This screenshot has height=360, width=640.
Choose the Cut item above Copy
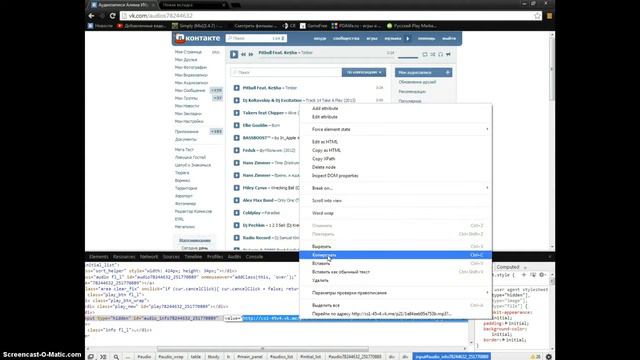(x=395, y=247)
